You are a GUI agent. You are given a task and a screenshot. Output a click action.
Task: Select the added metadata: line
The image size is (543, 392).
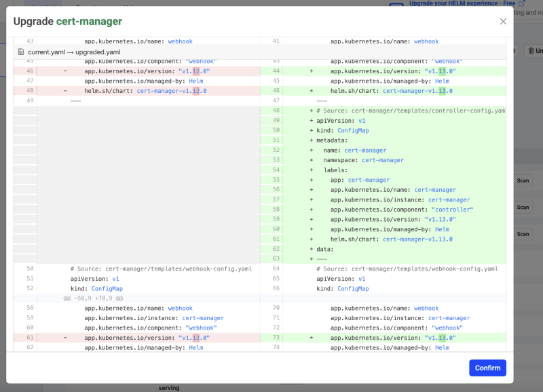click(x=383, y=140)
